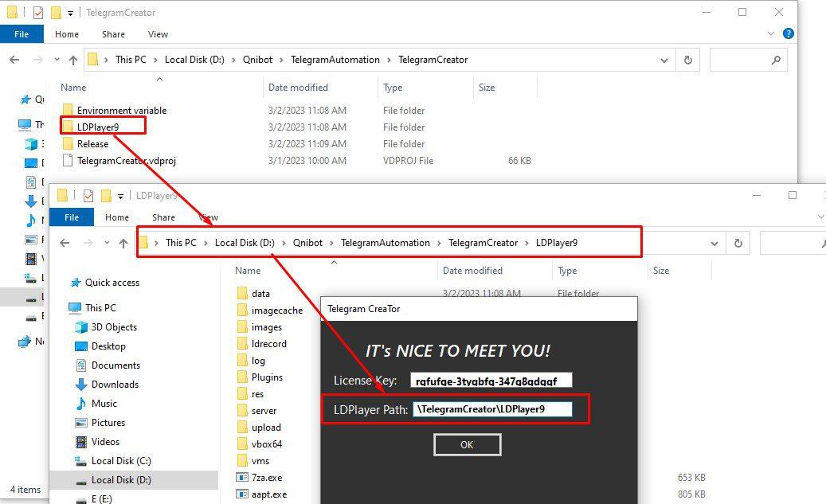The width and height of the screenshot is (826, 504).
Task: Click the 7za.exe application icon
Action: click(x=242, y=478)
